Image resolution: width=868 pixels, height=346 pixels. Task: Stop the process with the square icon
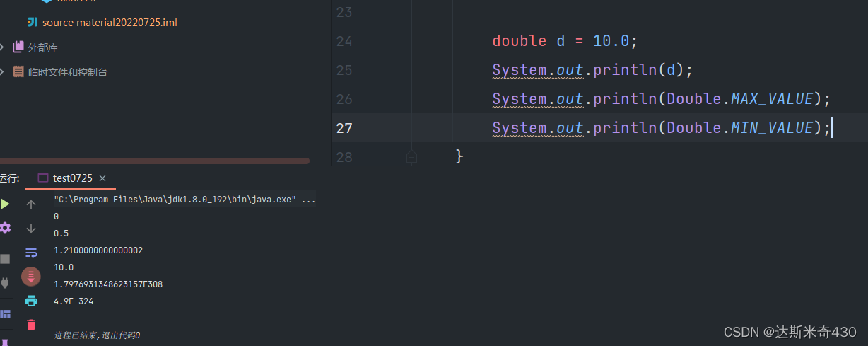coord(5,258)
